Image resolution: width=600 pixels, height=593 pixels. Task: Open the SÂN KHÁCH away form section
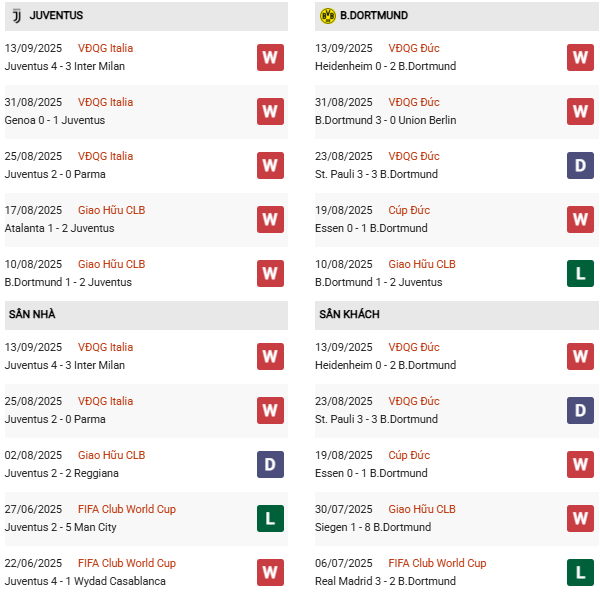click(349, 315)
